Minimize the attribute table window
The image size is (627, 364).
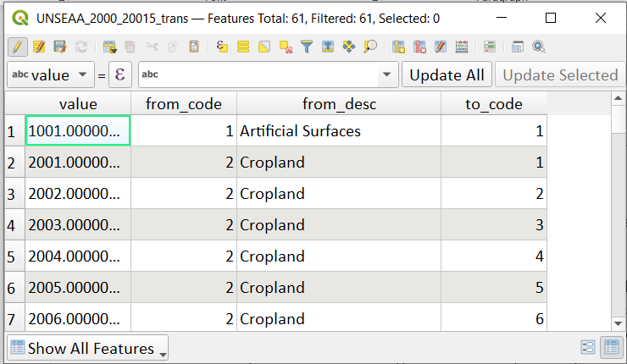(x=502, y=18)
